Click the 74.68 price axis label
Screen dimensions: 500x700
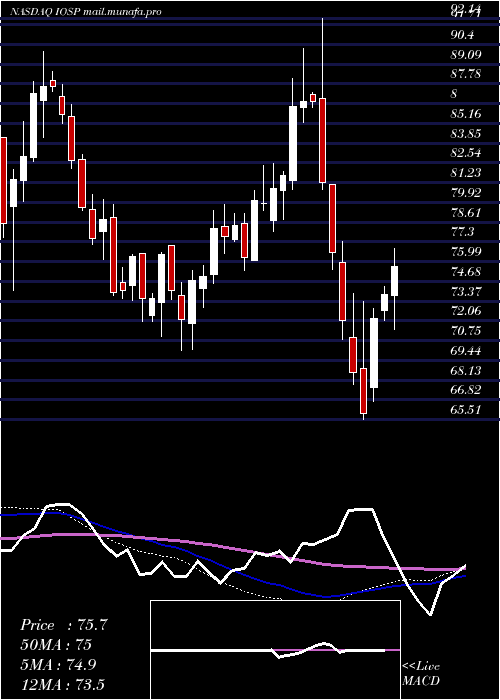point(466,271)
